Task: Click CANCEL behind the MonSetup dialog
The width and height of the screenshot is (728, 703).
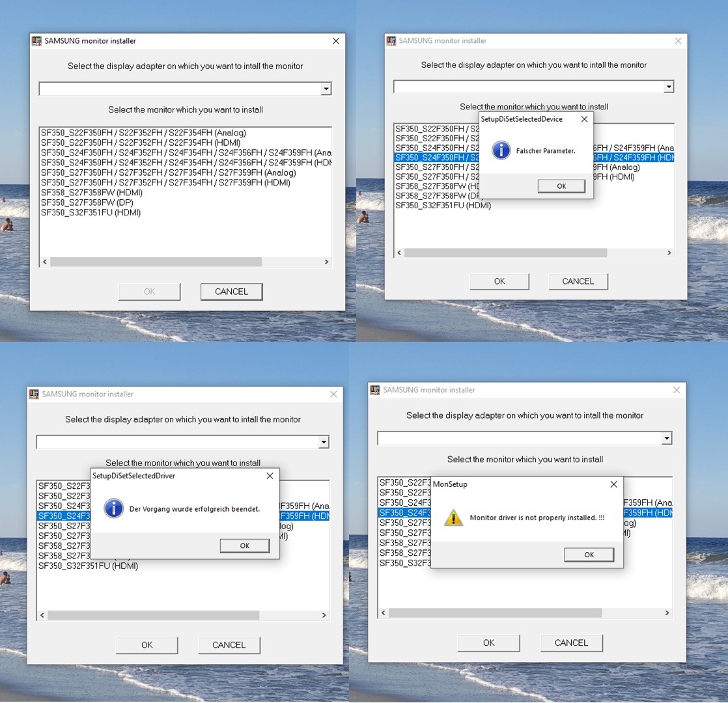Action: click(x=572, y=643)
